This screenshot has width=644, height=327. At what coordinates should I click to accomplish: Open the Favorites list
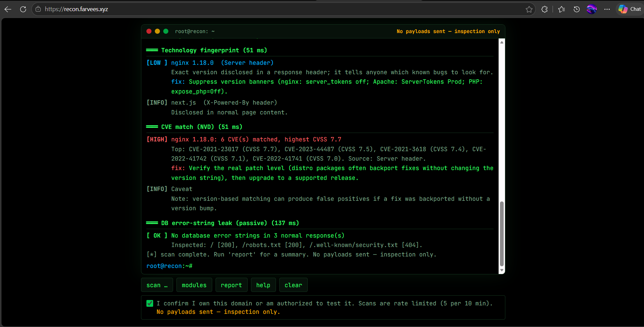tap(562, 9)
